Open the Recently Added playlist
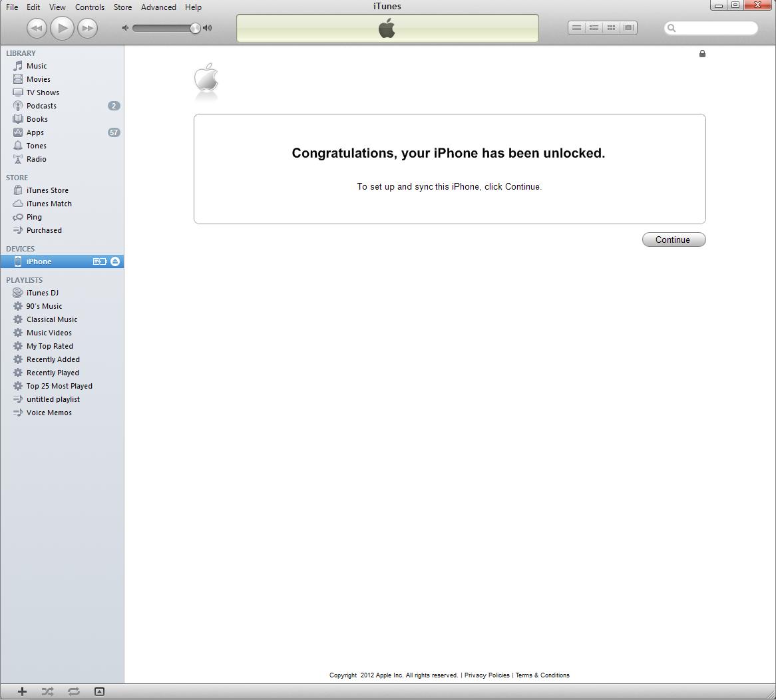776x700 pixels. tap(62, 359)
